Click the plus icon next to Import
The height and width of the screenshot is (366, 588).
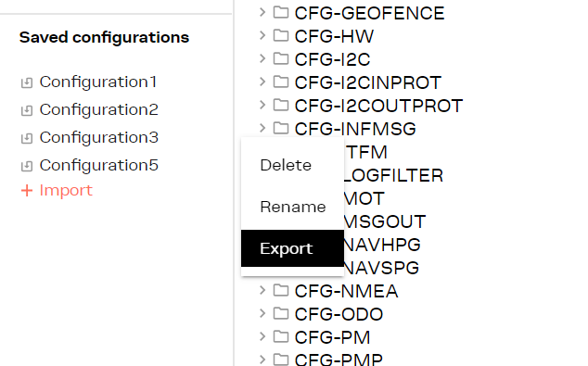click(27, 191)
